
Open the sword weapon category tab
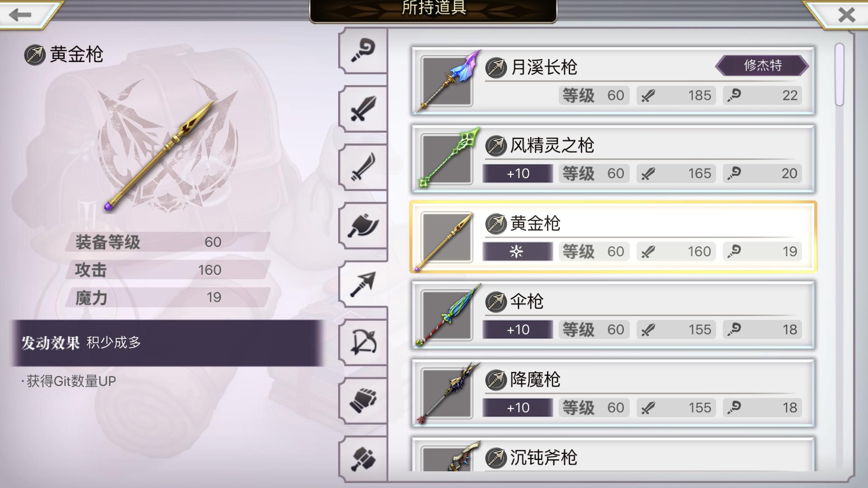coord(363,108)
